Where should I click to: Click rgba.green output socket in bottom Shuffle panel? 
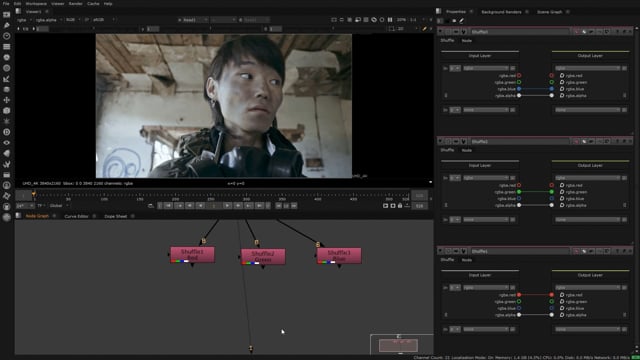click(551, 302)
